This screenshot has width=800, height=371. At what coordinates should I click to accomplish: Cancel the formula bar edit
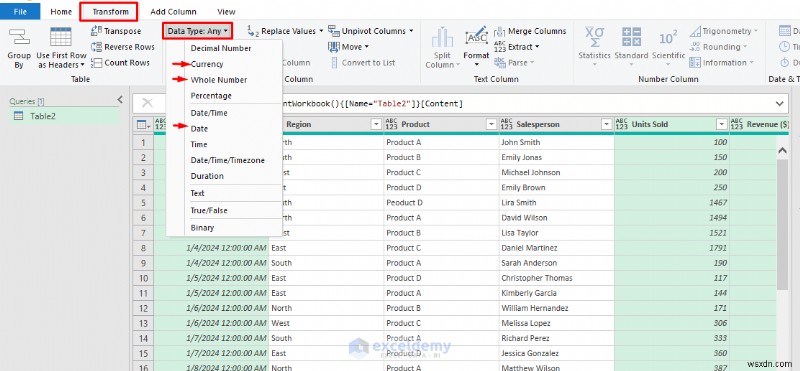click(147, 104)
